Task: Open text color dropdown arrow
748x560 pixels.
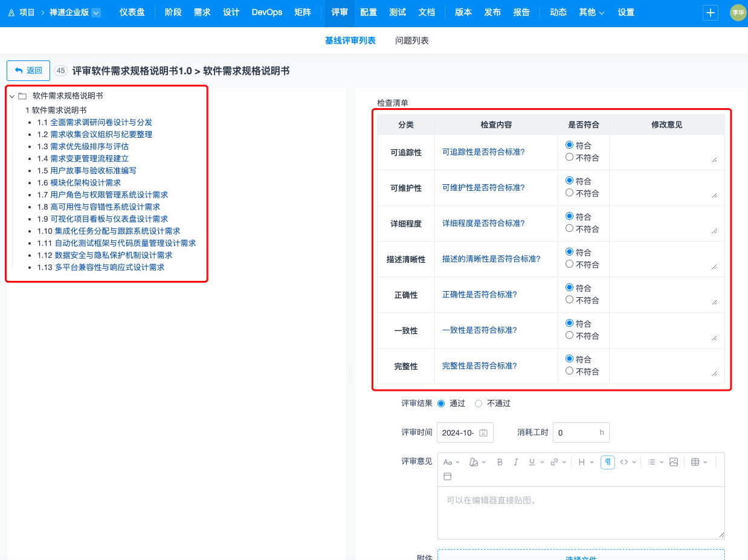Action: pos(483,462)
